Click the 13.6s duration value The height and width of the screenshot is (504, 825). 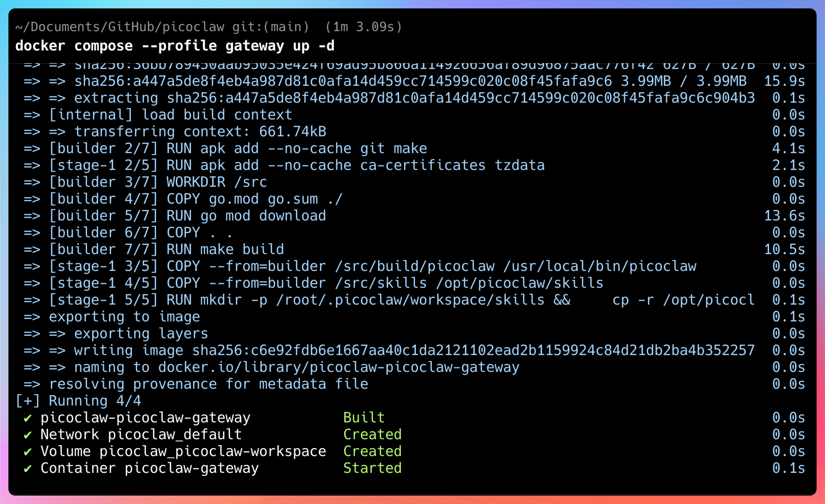pyautogui.click(x=784, y=216)
